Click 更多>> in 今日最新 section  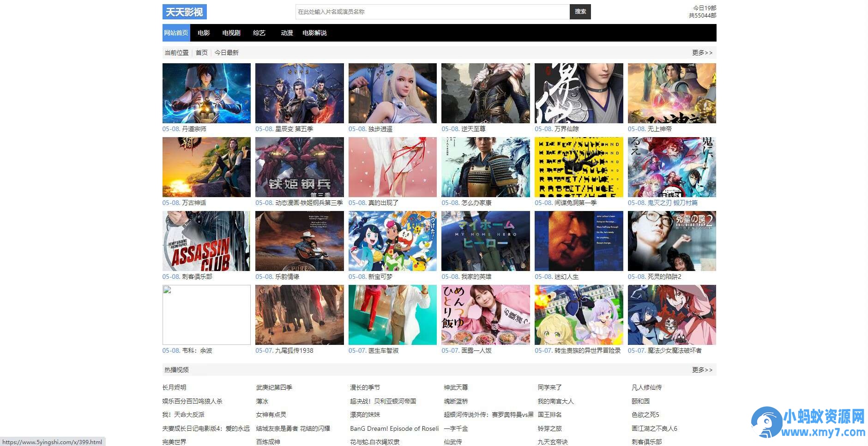tap(702, 53)
